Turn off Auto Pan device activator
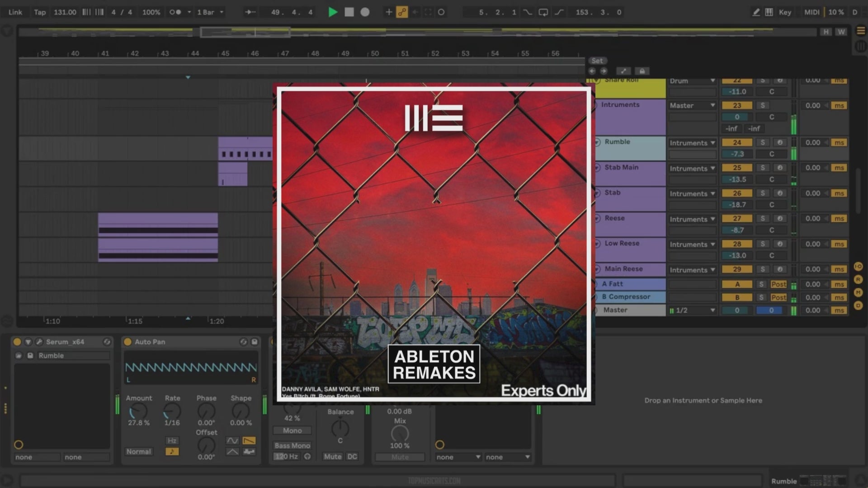This screenshot has width=868, height=488. 127,342
